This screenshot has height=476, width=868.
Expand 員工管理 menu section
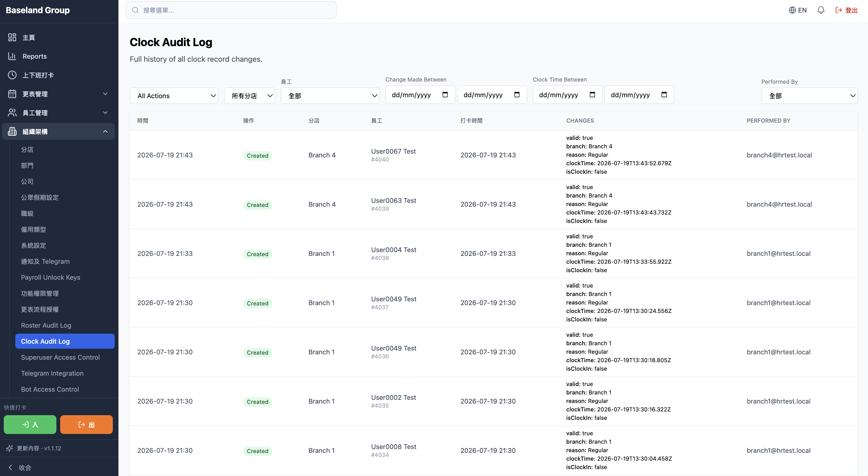(58, 113)
